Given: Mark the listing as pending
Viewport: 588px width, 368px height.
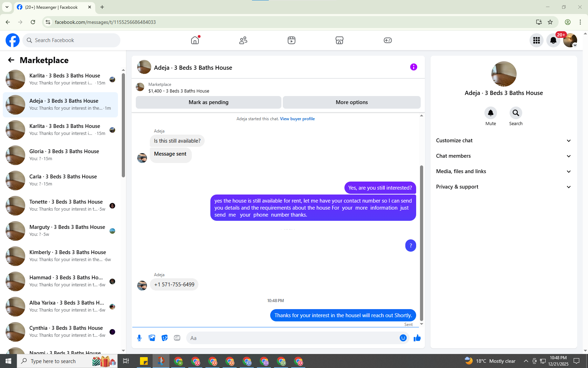Looking at the screenshot, I should (x=209, y=102).
